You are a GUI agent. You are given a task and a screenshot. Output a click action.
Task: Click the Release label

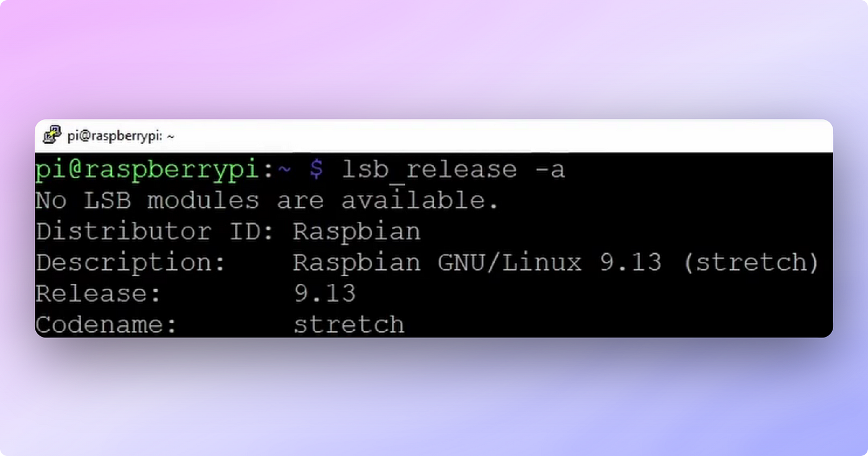tap(98, 293)
